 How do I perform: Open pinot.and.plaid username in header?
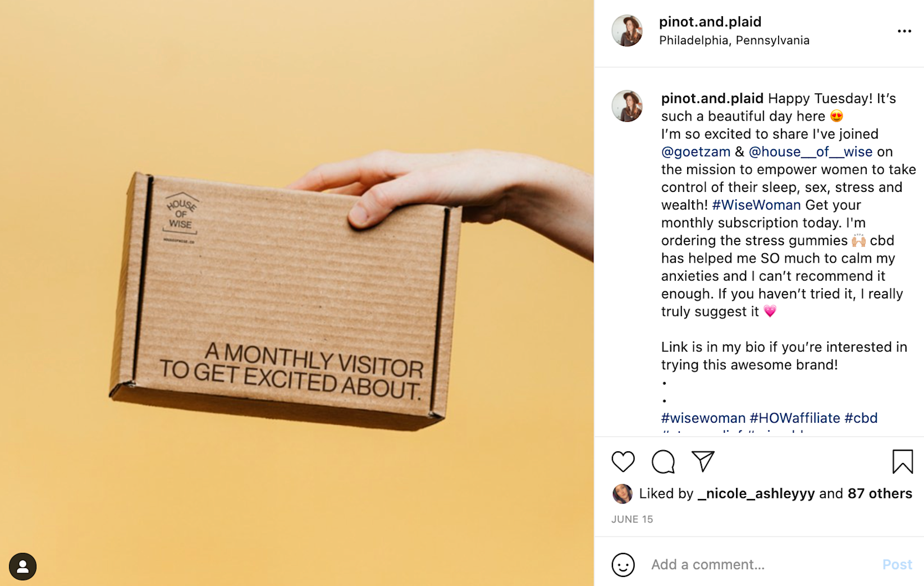[x=710, y=22]
